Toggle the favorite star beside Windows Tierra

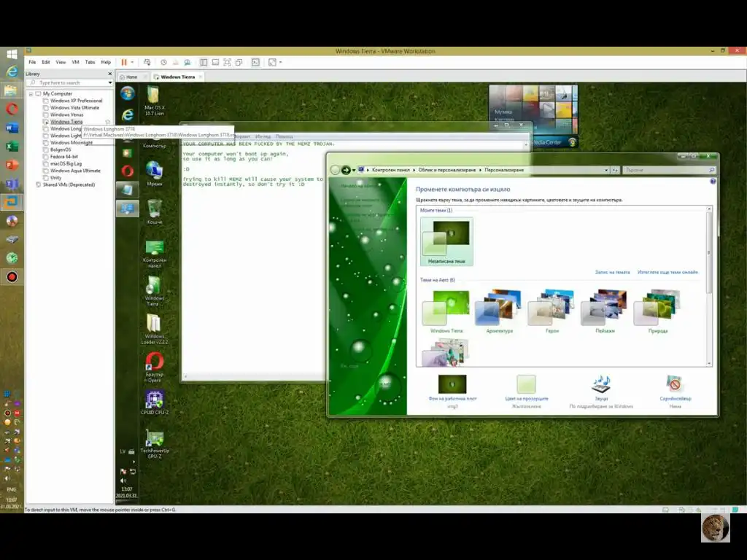[x=108, y=122]
